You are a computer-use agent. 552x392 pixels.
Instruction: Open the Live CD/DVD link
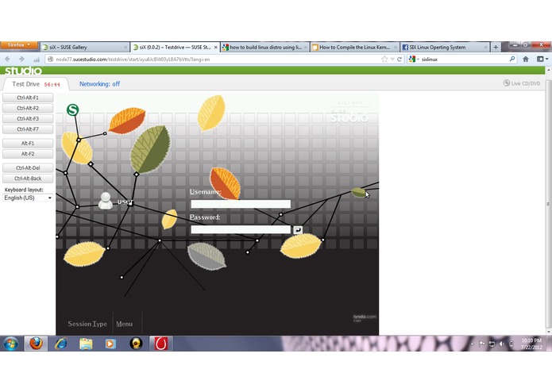click(522, 83)
